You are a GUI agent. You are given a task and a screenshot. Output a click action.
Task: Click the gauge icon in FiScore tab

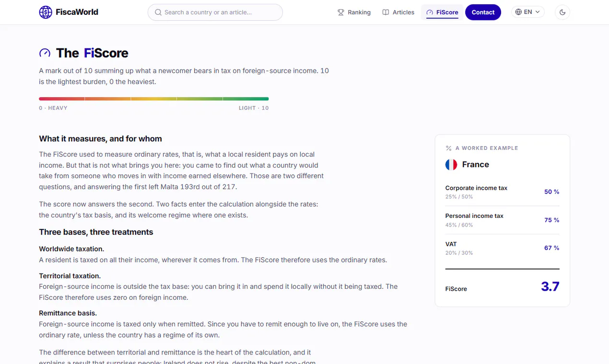[430, 12]
